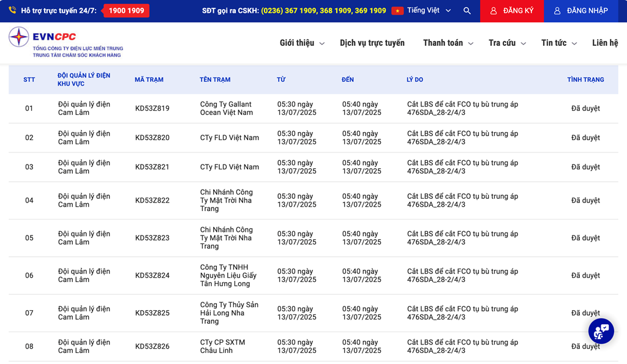Expand the Thanh toán menu

click(448, 43)
